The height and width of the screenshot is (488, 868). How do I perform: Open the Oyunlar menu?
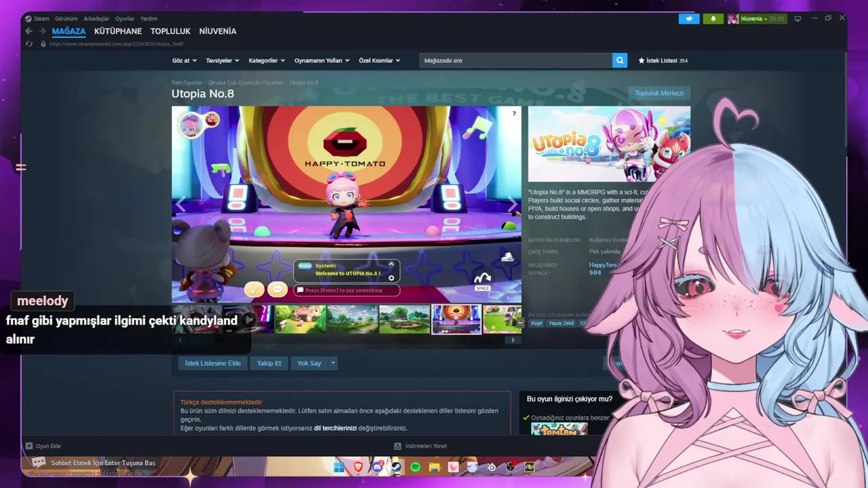pyautogui.click(x=125, y=19)
